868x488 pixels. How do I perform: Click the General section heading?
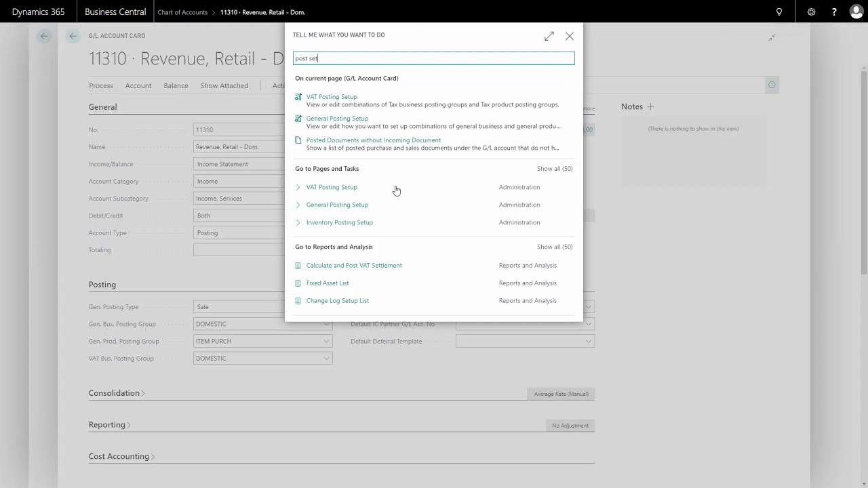(x=102, y=107)
